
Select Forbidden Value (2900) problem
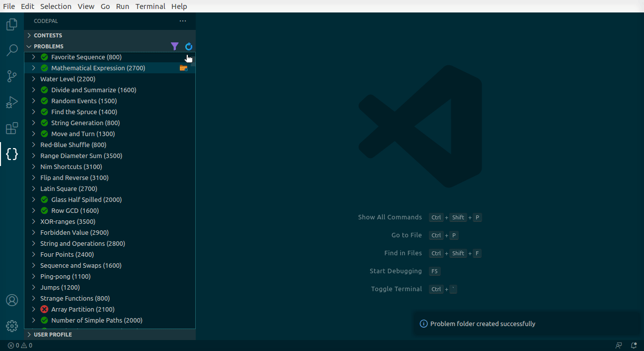(110, 232)
